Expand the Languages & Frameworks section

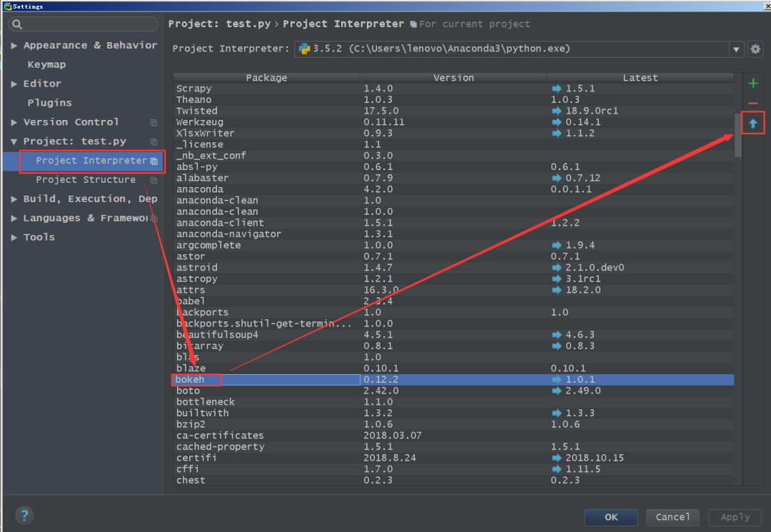coord(14,219)
